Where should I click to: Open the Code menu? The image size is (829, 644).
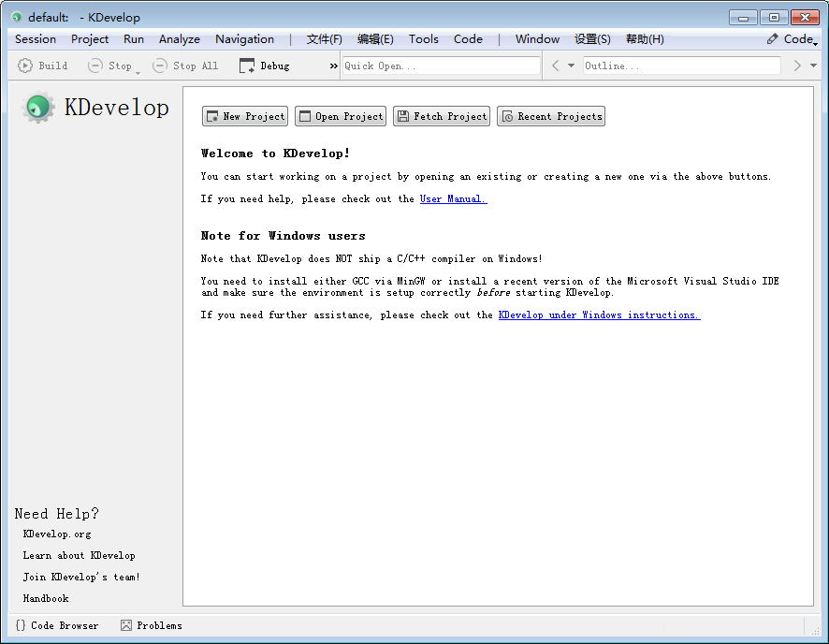(x=468, y=39)
